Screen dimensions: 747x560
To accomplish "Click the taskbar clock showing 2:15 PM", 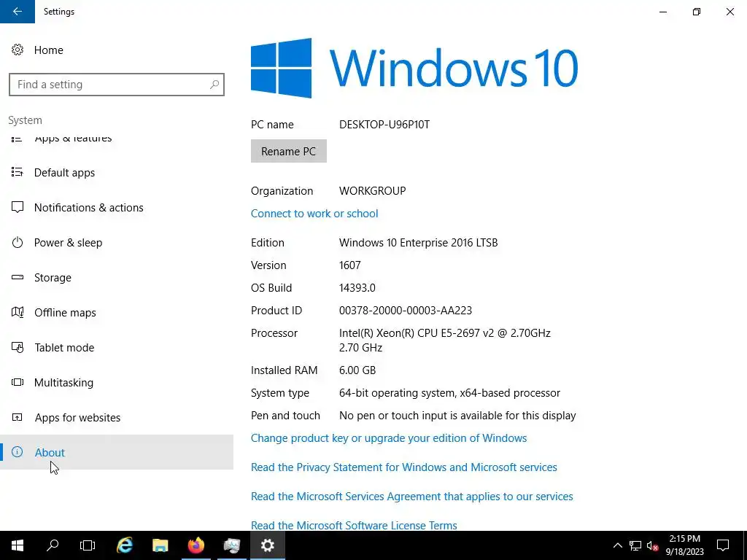I will tap(684, 545).
